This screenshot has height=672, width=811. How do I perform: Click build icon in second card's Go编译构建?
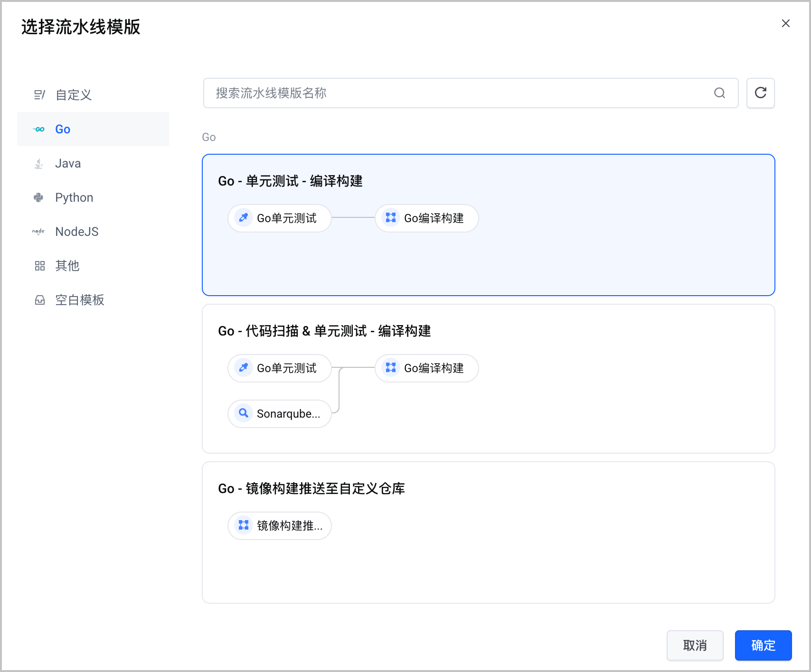[x=391, y=368]
